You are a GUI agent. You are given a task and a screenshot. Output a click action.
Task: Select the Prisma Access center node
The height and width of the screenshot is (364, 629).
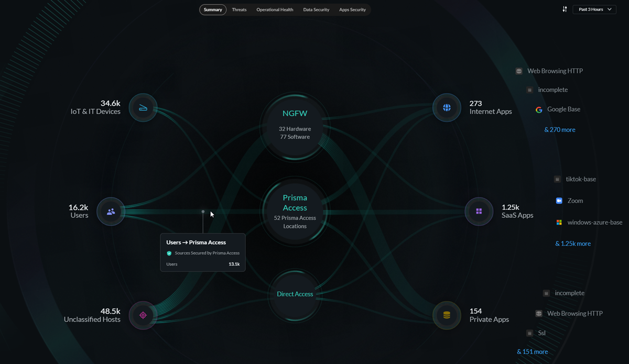[x=295, y=212]
